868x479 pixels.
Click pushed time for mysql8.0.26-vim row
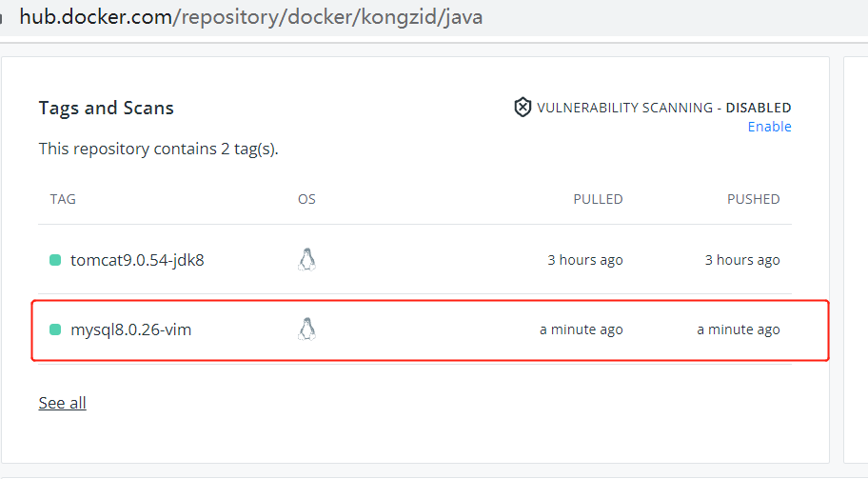point(738,329)
